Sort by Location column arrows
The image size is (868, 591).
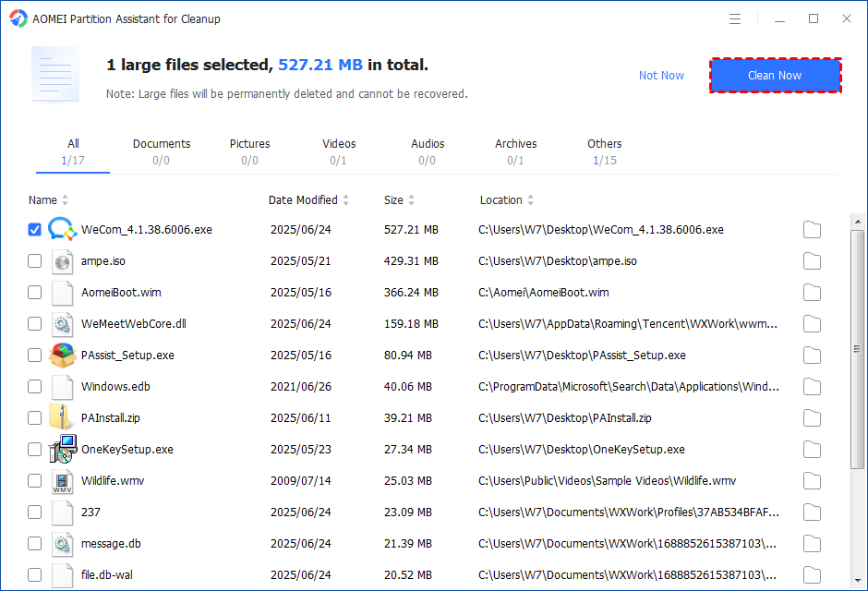pos(530,200)
